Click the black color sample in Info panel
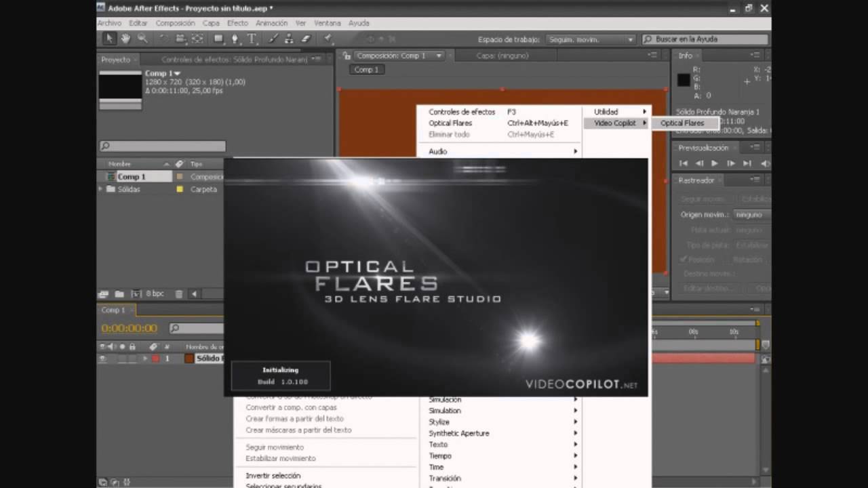This screenshot has height=488, width=868. [684, 81]
